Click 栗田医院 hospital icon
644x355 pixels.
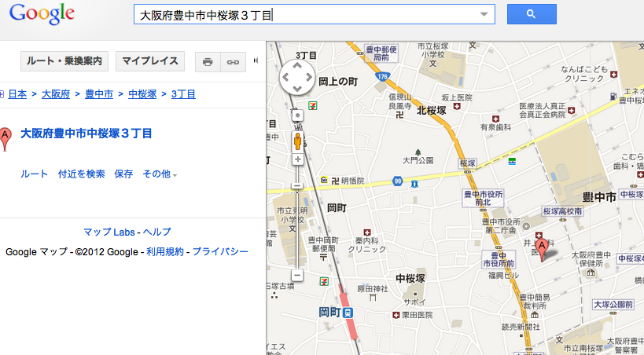(x=396, y=315)
